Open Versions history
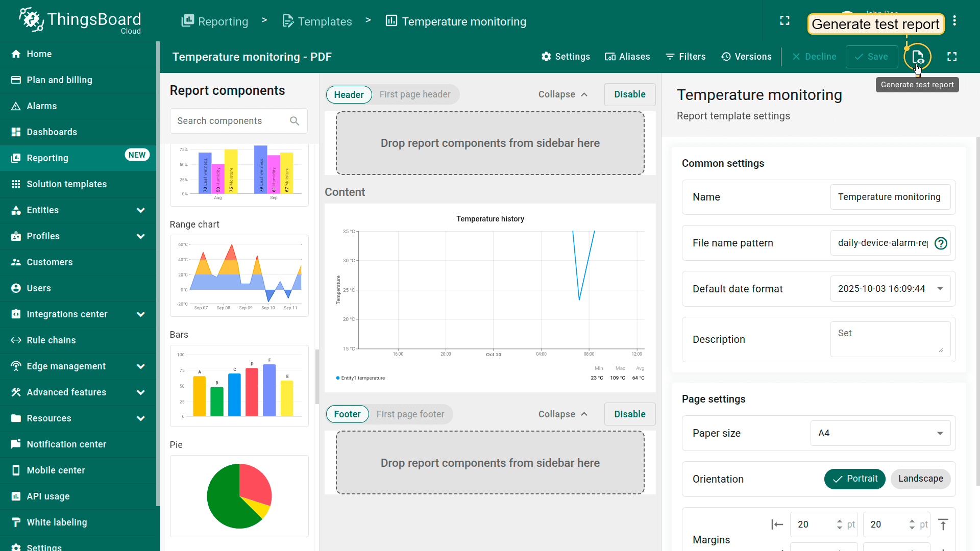The height and width of the screenshot is (551, 980). click(x=746, y=57)
